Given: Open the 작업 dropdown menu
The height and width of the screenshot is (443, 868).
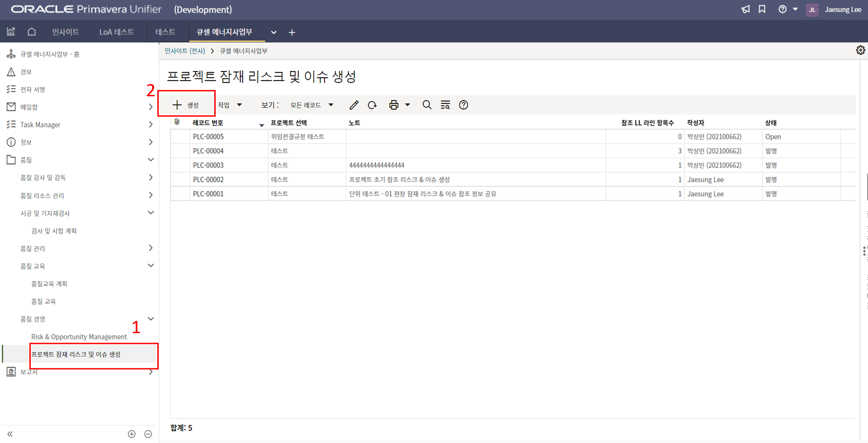Looking at the screenshot, I should click(x=230, y=105).
